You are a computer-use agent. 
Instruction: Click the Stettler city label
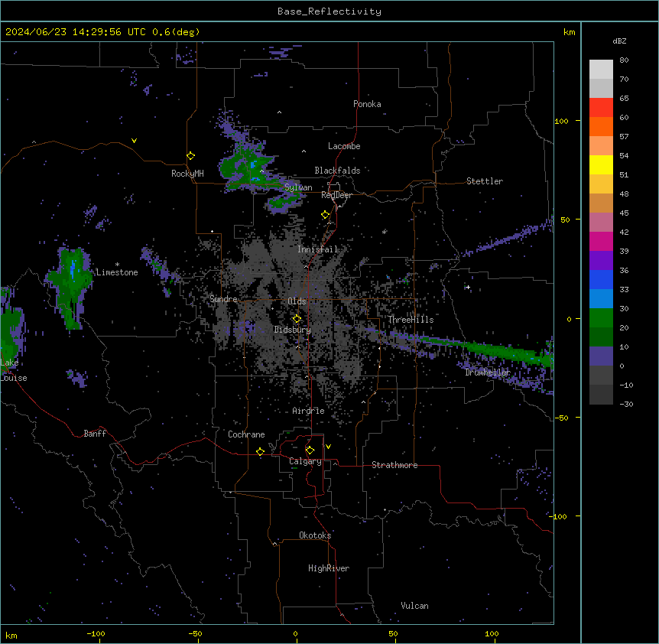[x=485, y=181]
